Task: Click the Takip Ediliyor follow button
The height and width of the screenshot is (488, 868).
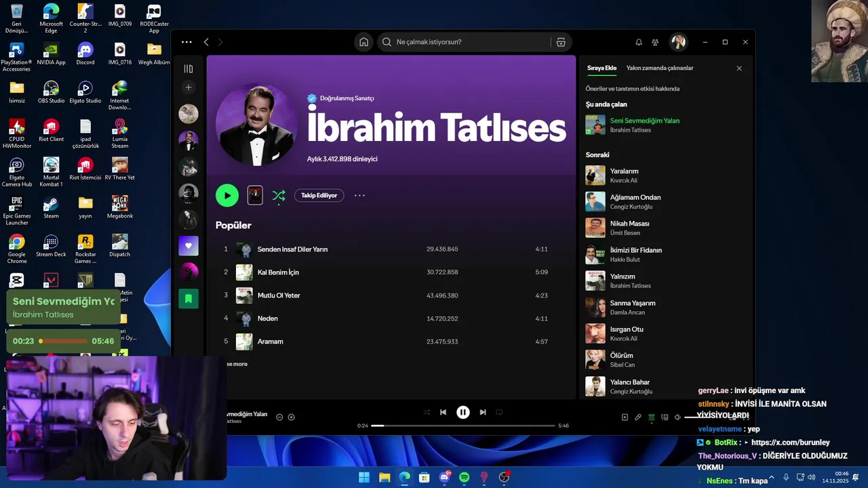Action: [x=319, y=195]
